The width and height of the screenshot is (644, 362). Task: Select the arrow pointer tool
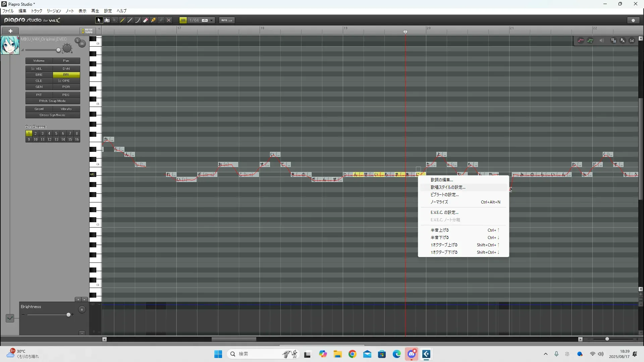99,20
